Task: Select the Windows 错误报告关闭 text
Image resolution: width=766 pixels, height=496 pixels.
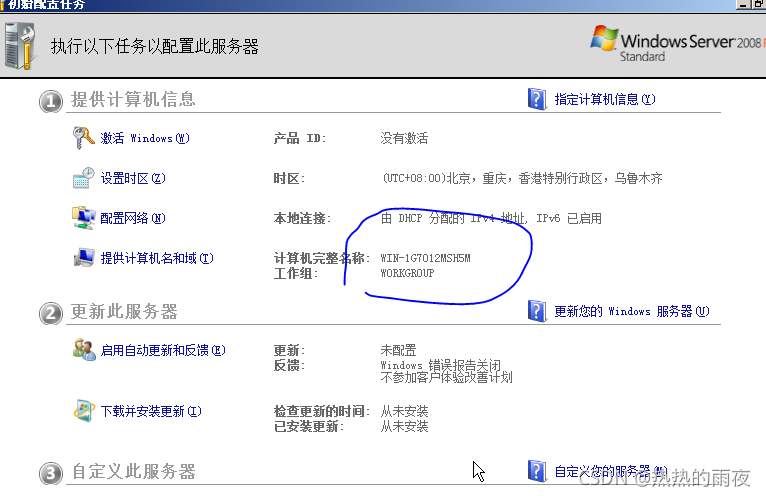Action: [441, 365]
